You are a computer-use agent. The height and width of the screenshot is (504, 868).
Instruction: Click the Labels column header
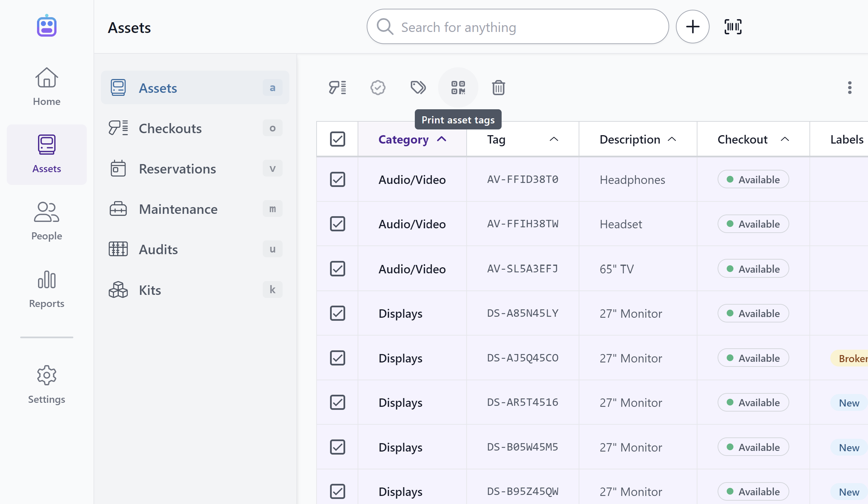pos(847,139)
